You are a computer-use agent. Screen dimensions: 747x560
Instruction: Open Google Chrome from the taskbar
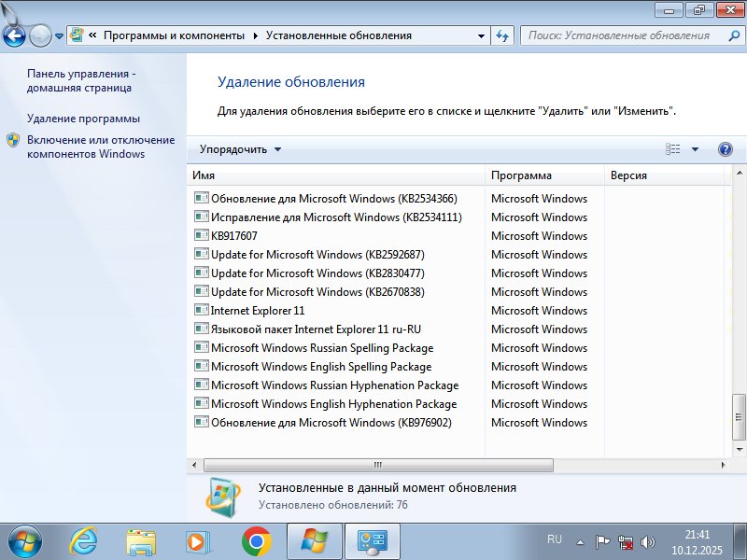click(256, 540)
